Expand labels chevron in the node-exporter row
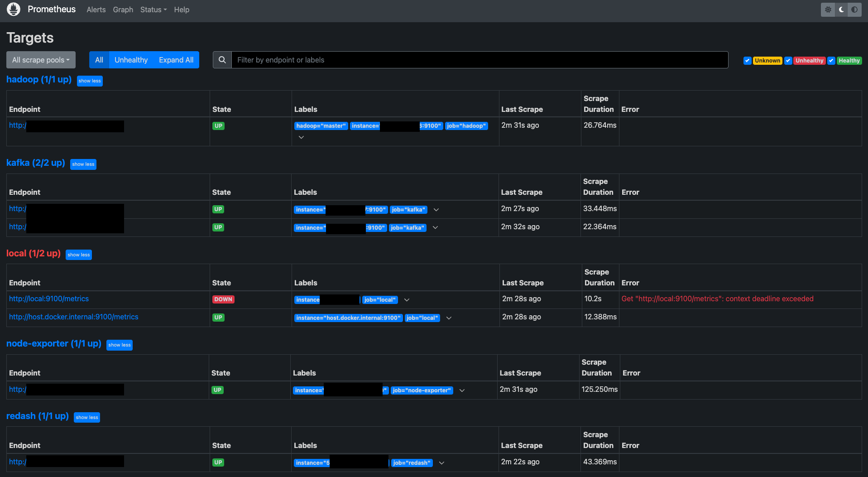This screenshot has height=477, width=868. [x=462, y=390]
